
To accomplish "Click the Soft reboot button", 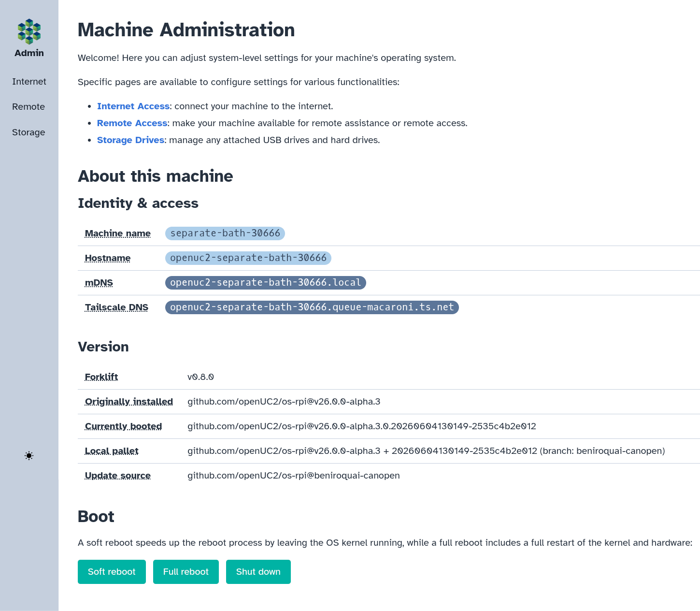I will click(x=112, y=572).
